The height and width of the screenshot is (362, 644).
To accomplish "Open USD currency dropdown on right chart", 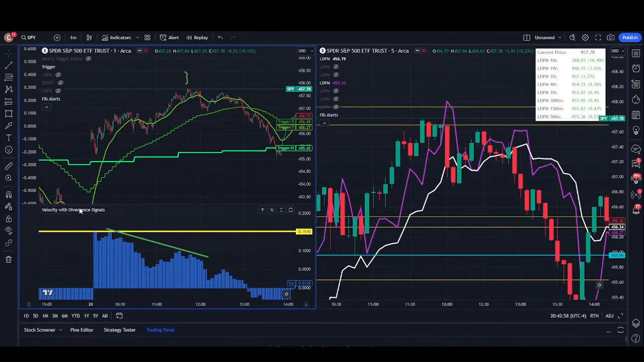I will [x=618, y=51].
